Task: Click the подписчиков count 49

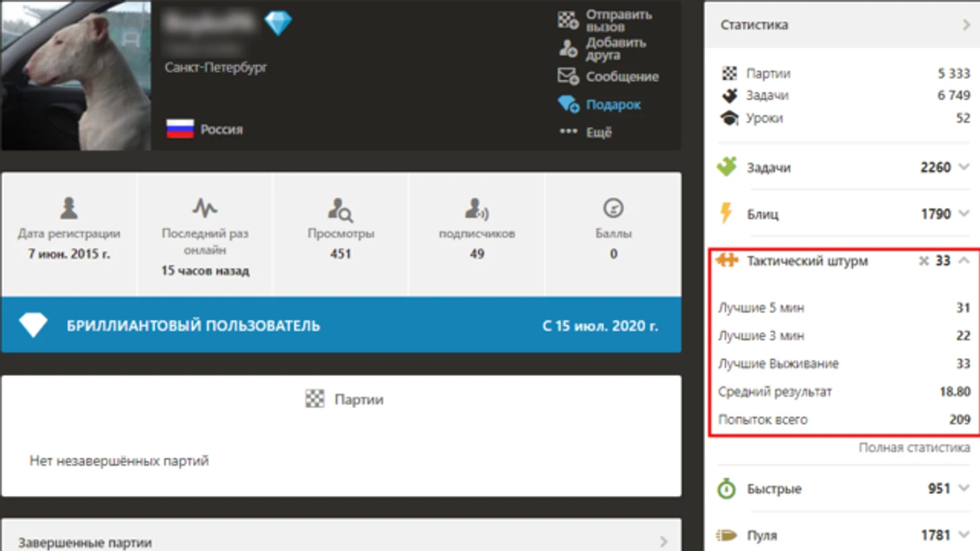Action: click(477, 254)
